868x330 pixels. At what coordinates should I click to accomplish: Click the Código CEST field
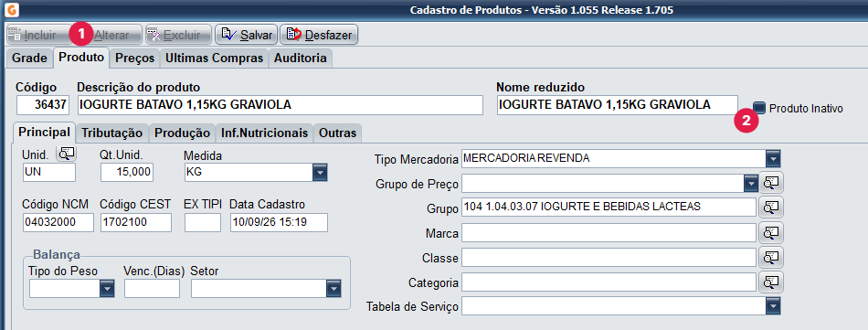(x=135, y=222)
